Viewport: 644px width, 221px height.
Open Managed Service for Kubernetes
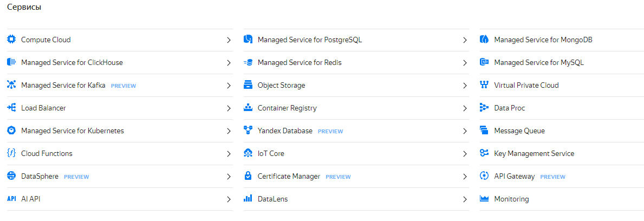click(72, 131)
